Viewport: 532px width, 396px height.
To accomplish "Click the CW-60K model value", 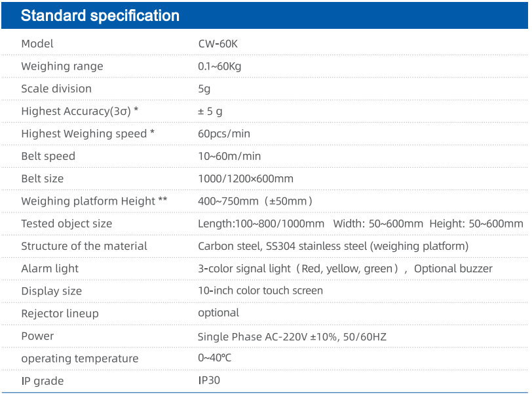I will [x=218, y=44].
